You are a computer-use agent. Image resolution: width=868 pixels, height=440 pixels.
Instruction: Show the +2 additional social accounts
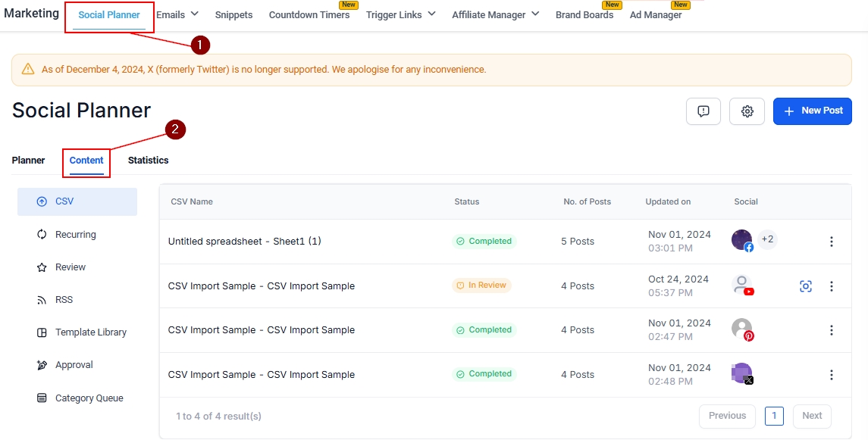click(767, 240)
